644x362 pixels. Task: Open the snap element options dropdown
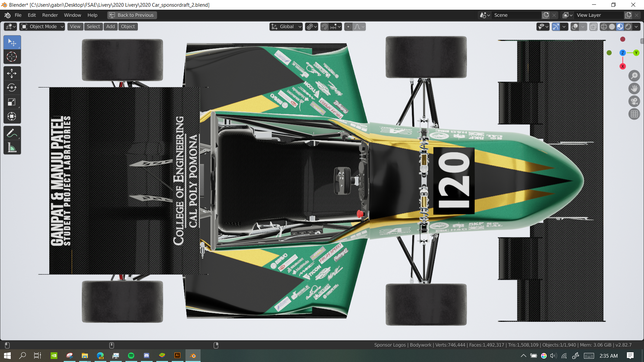click(x=335, y=26)
